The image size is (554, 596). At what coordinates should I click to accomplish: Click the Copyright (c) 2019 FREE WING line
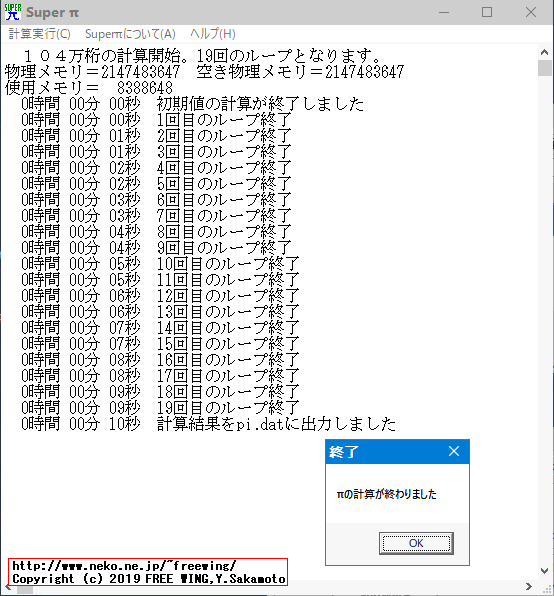pyautogui.click(x=149, y=579)
